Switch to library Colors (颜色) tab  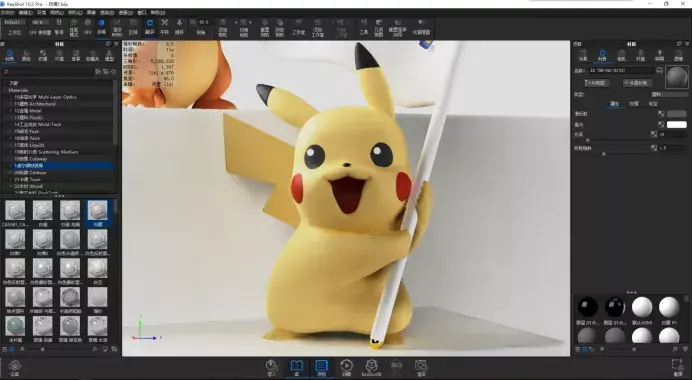coord(26,56)
